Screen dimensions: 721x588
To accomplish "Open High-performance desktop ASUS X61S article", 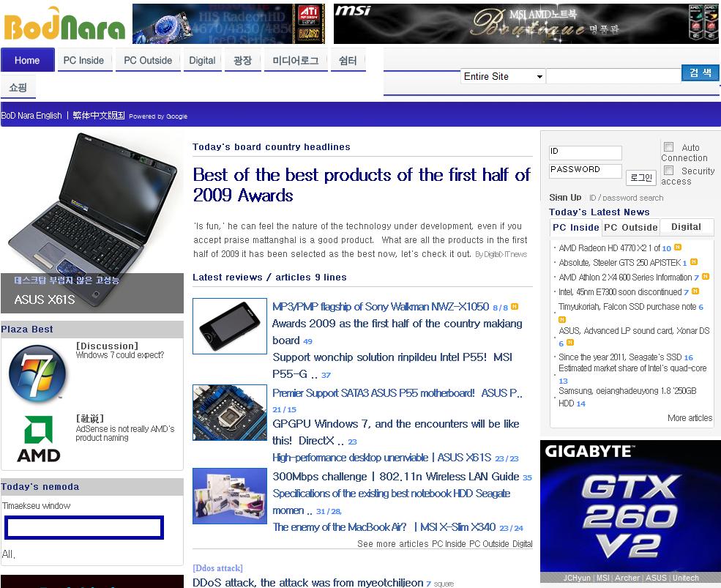I will [381, 458].
